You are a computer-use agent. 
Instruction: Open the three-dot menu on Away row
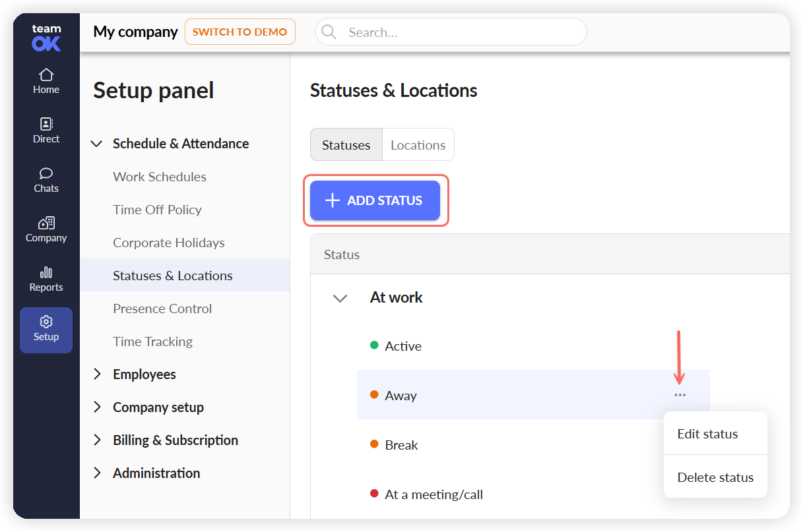point(680,395)
